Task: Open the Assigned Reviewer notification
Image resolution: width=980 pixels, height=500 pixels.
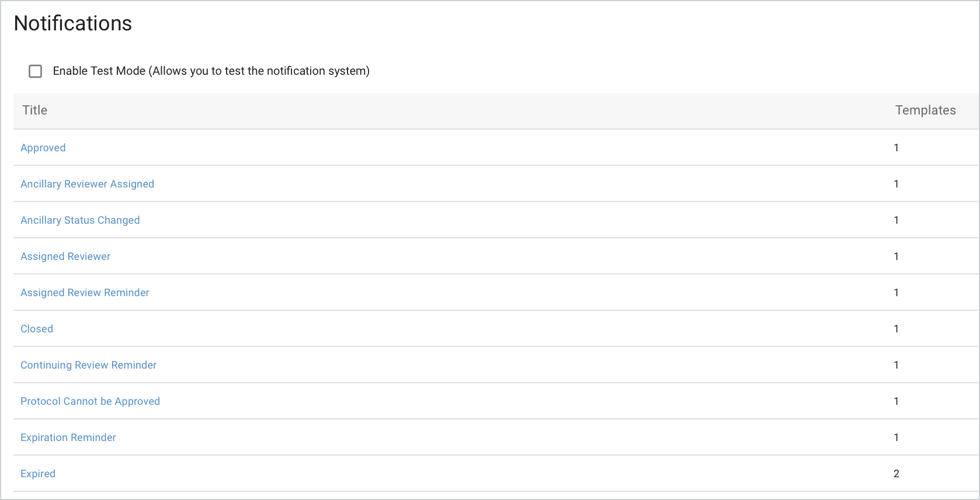Action: (65, 256)
